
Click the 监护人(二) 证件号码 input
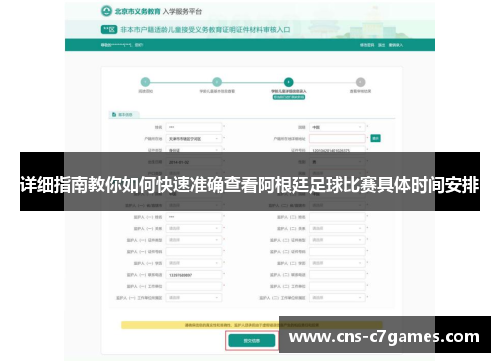337,252
